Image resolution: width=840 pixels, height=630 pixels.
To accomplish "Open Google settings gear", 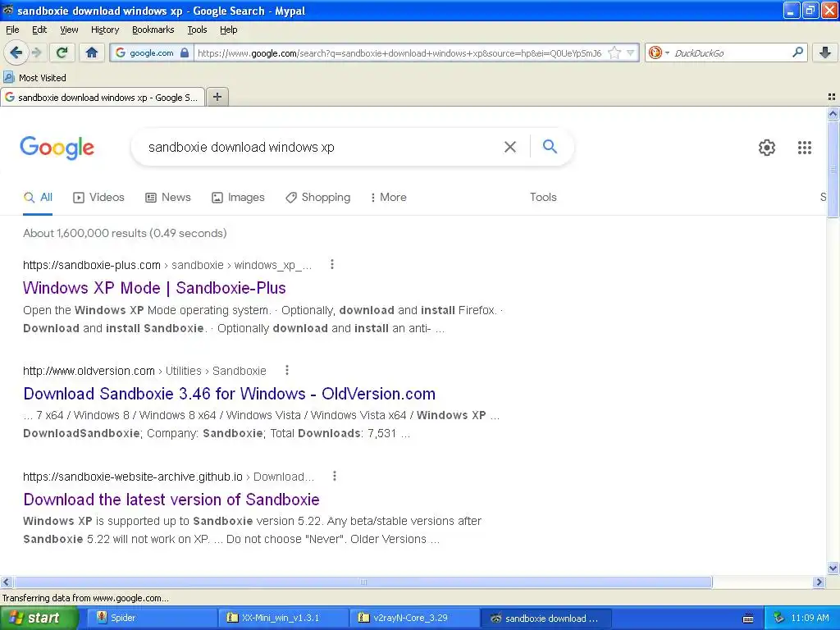I will [x=767, y=148].
